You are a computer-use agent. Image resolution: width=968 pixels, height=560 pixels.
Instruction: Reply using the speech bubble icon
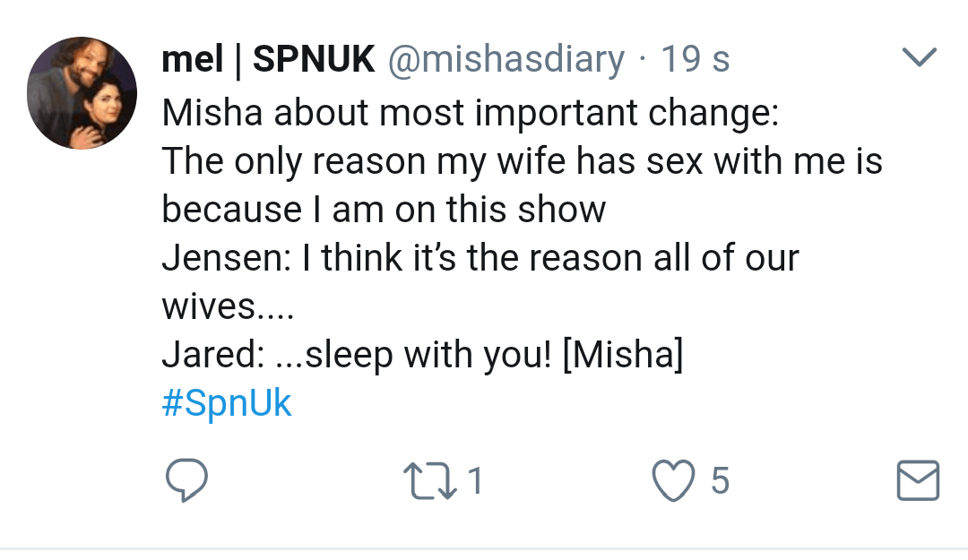coord(187,481)
